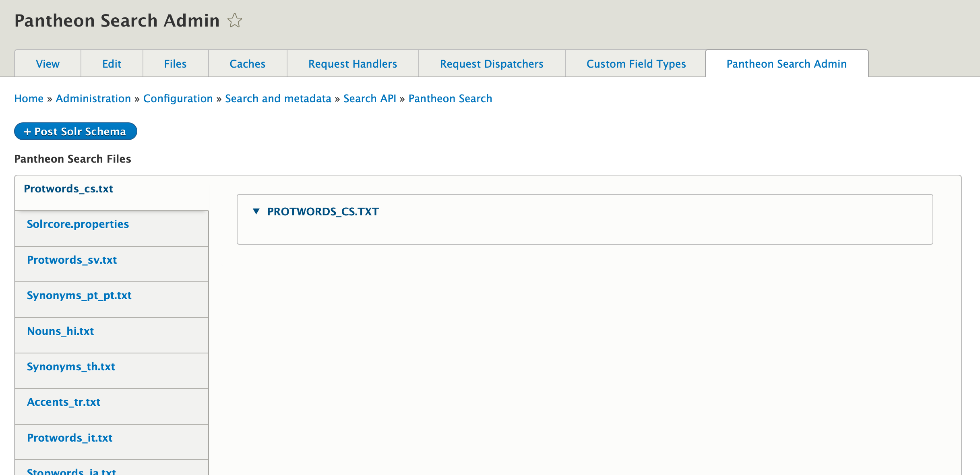Switch to the Edit tab
This screenshot has height=475, width=980.
coord(112,64)
